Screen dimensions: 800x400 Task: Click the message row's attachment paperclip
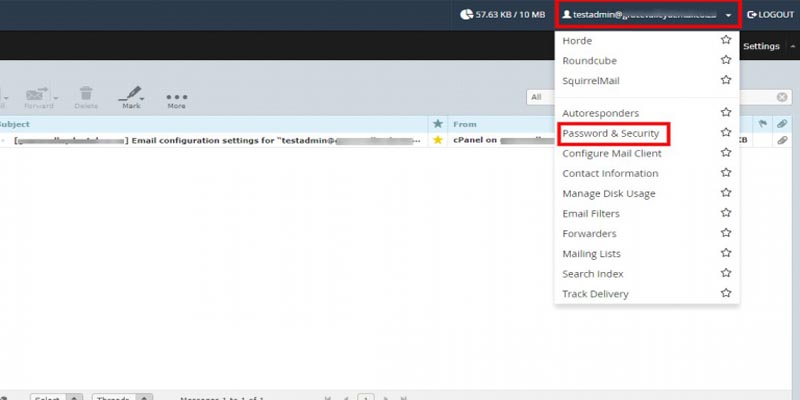[x=782, y=140]
